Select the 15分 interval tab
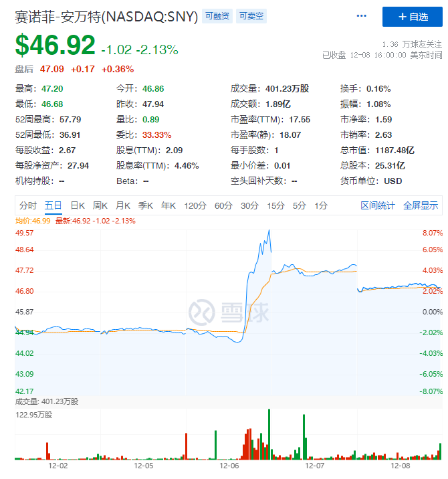The image size is (448, 479). pyautogui.click(x=275, y=205)
